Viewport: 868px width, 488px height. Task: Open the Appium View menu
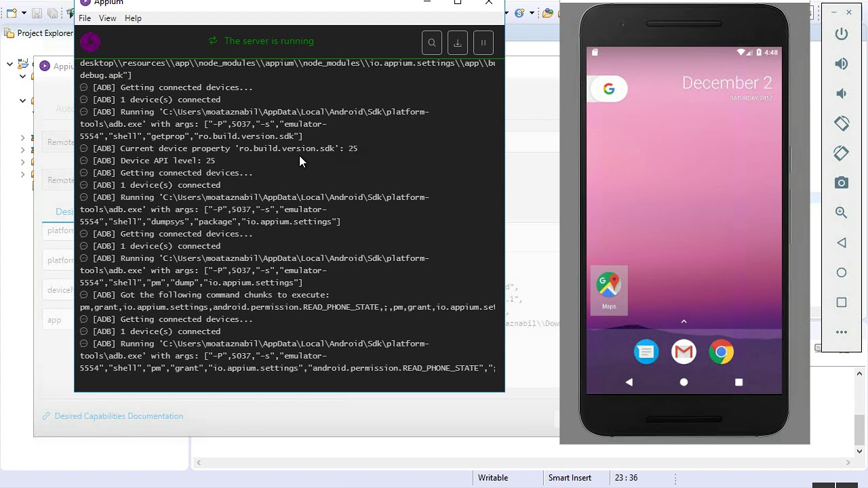pos(107,18)
